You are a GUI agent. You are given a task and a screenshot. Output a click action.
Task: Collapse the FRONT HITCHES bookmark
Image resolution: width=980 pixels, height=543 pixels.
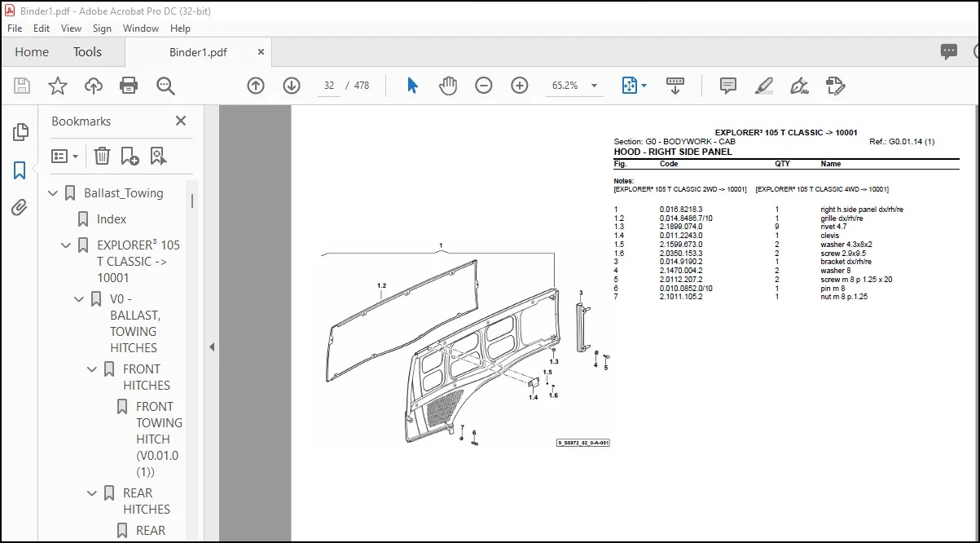point(93,369)
